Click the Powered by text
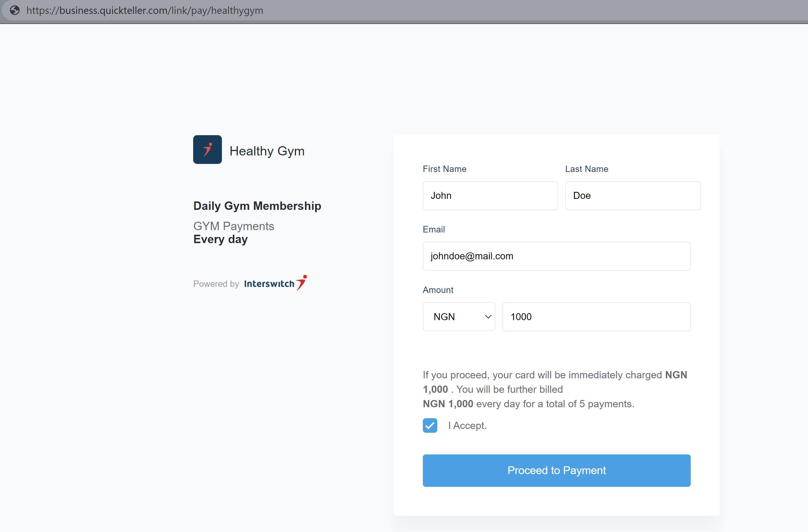The image size is (808, 532). tap(216, 284)
